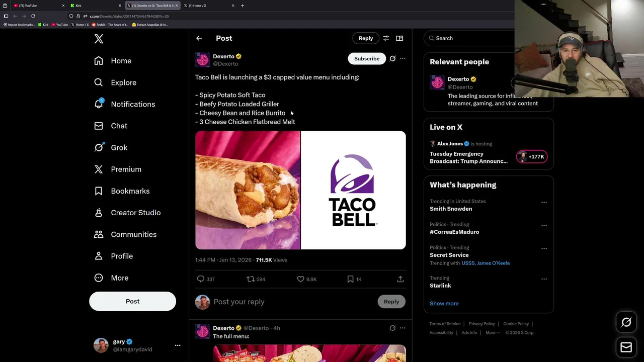Viewport: 644px width, 362px height.
Task: Repost the post with 594 reposts
Action: click(256, 279)
